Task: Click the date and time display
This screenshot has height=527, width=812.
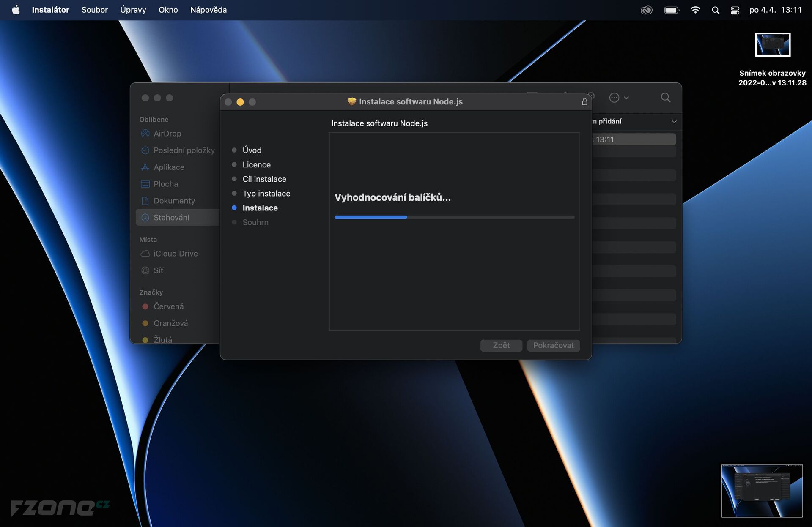Action: tap(775, 10)
